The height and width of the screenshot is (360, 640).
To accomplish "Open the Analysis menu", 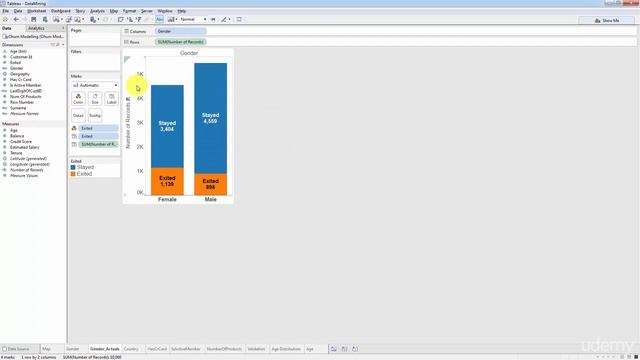I will (97, 11).
